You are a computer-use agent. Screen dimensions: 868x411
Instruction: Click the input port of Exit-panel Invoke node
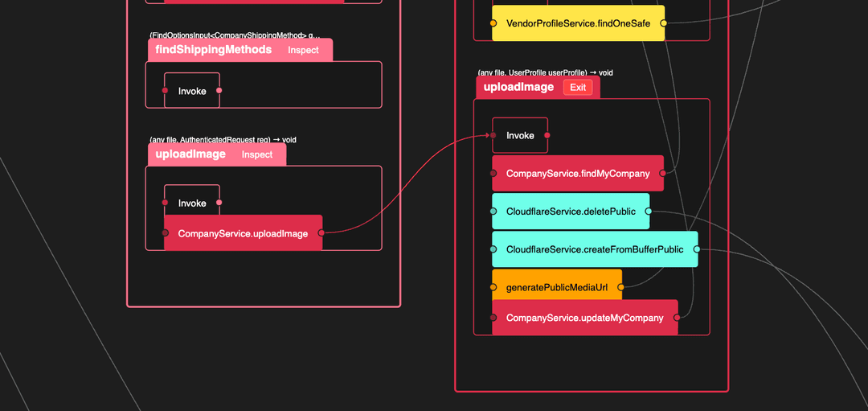[493, 135]
